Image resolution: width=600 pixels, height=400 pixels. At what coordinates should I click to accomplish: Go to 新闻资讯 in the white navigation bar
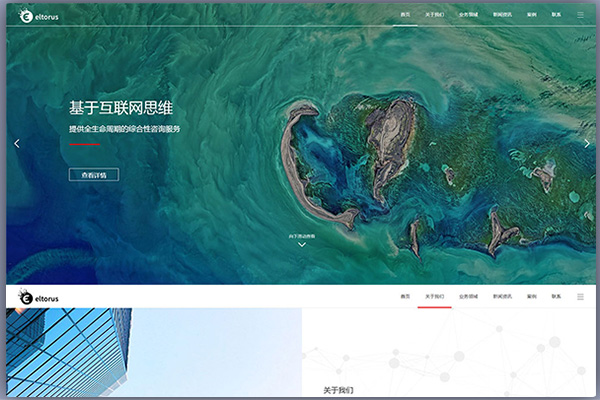coord(501,297)
